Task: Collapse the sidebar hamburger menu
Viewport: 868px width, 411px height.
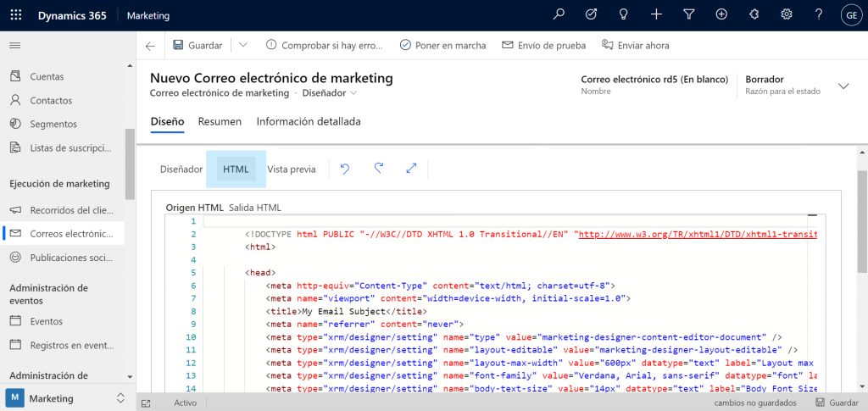Action: (15, 46)
